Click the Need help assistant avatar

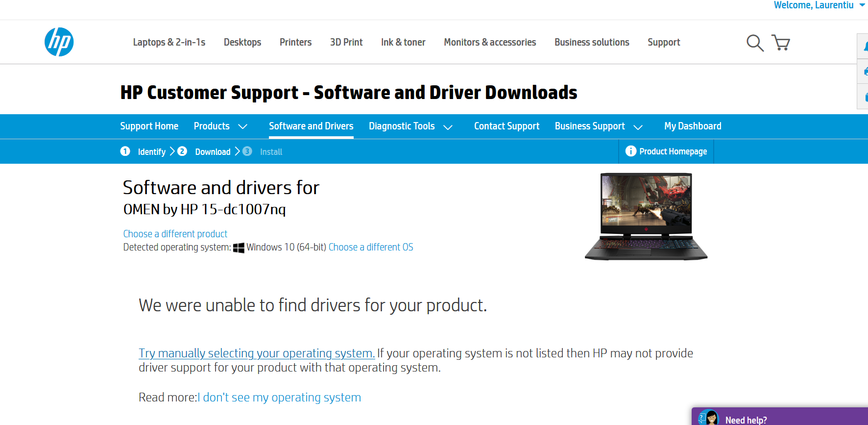coord(708,418)
